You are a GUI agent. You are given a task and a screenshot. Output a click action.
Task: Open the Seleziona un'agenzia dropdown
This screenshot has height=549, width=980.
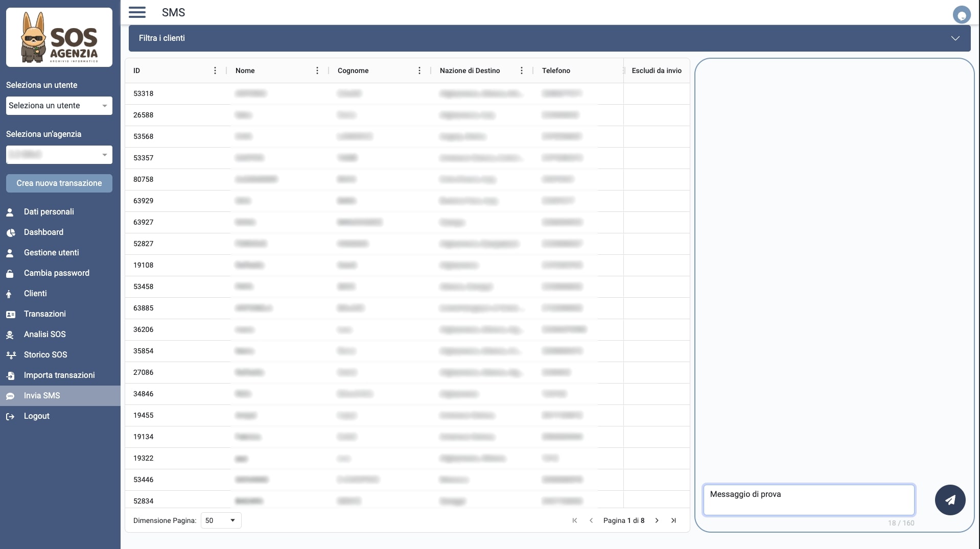[x=59, y=155]
